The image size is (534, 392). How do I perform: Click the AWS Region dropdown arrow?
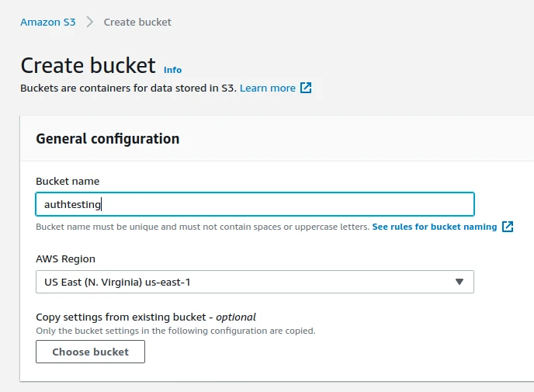[459, 282]
